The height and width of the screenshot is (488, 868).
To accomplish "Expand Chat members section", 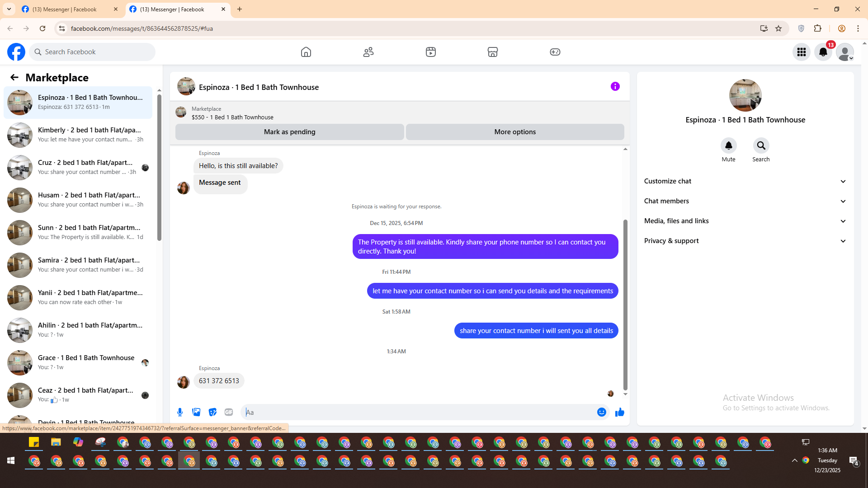I will (x=745, y=201).
